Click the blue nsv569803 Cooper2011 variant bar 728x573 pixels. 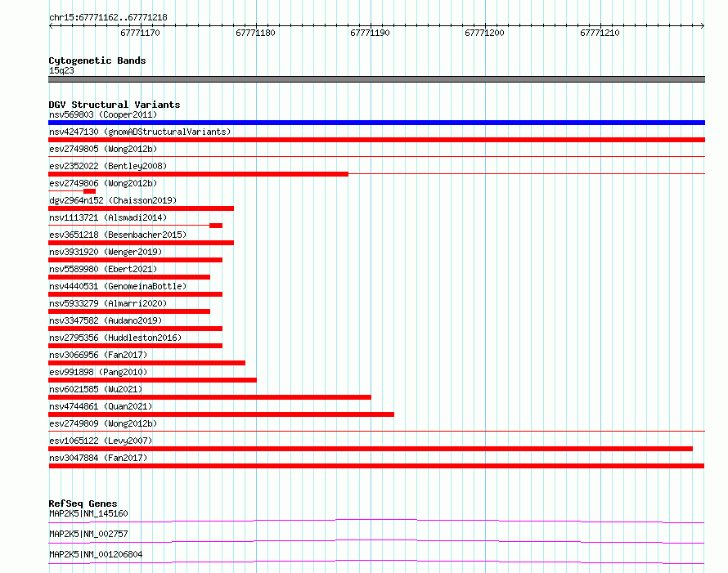click(376, 123)
